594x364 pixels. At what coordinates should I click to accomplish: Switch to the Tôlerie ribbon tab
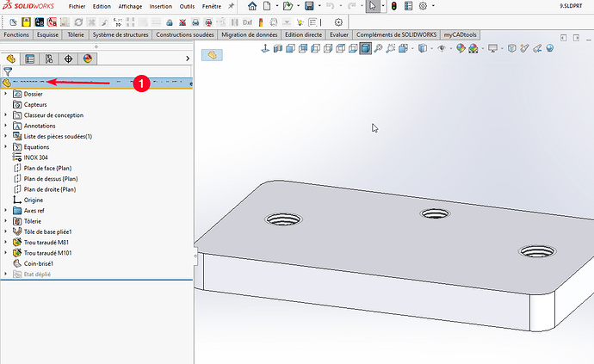pyautogui.click(x=76, y=34)
